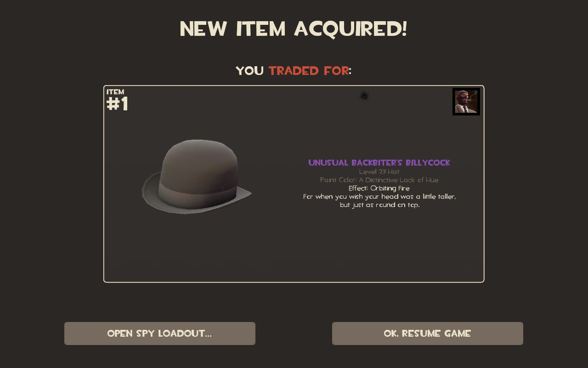Open Spy loadout
The height and width of the screenshot is (368, 588).
[x=160, y=333]
